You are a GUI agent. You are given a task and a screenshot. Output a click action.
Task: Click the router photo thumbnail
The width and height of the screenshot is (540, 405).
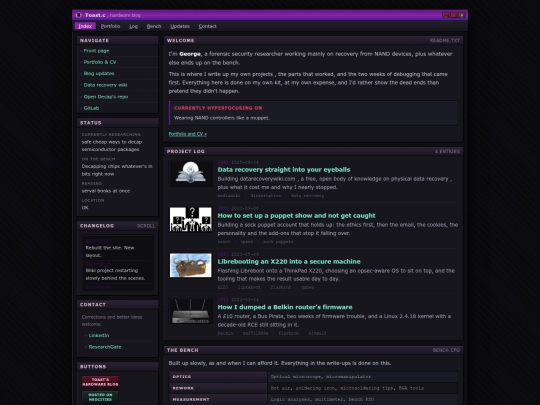(190, 311)
